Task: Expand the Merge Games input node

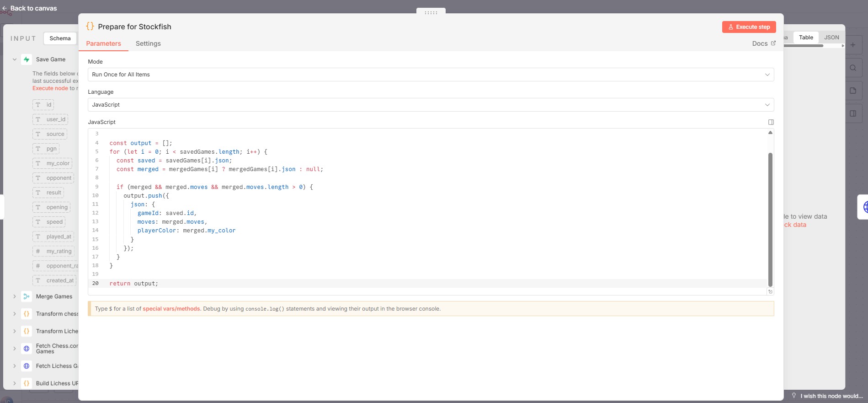Action: click(x=15, y=296)
